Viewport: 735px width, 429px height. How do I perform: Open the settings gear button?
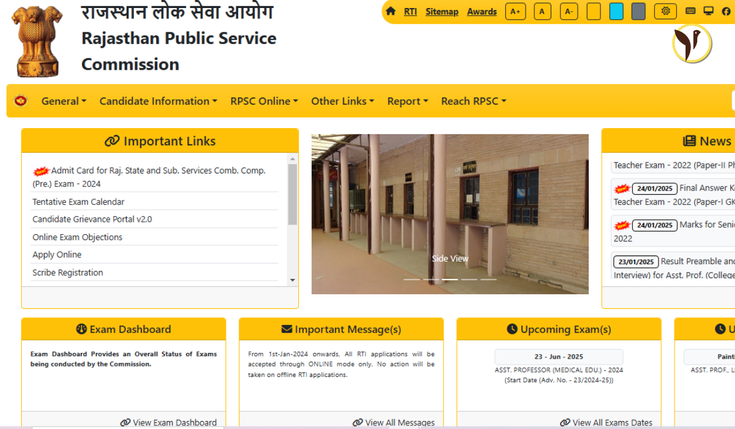coord(665,11)
